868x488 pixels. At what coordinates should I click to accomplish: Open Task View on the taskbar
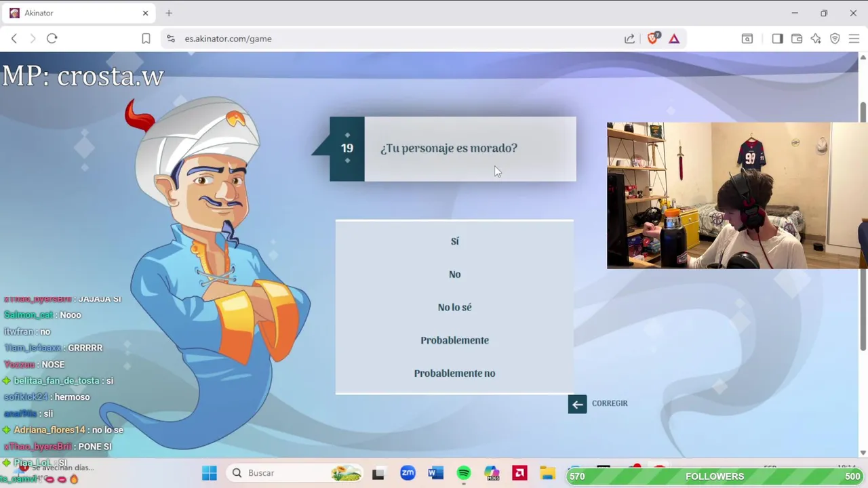pyautogui.click(x=378, y=473)
